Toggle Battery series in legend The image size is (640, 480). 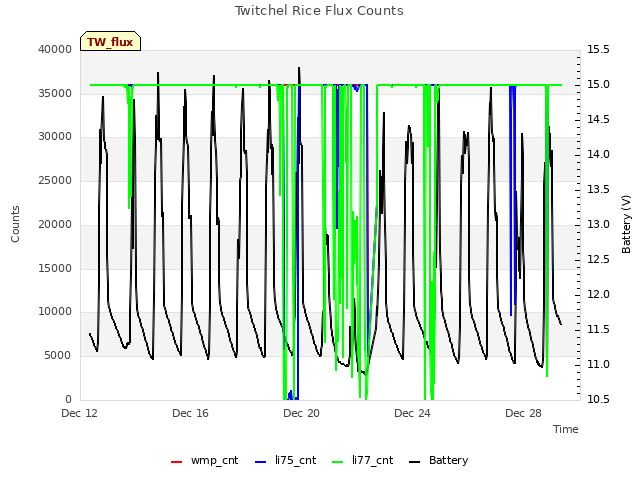pyautogui.click(x=439, y=460)
